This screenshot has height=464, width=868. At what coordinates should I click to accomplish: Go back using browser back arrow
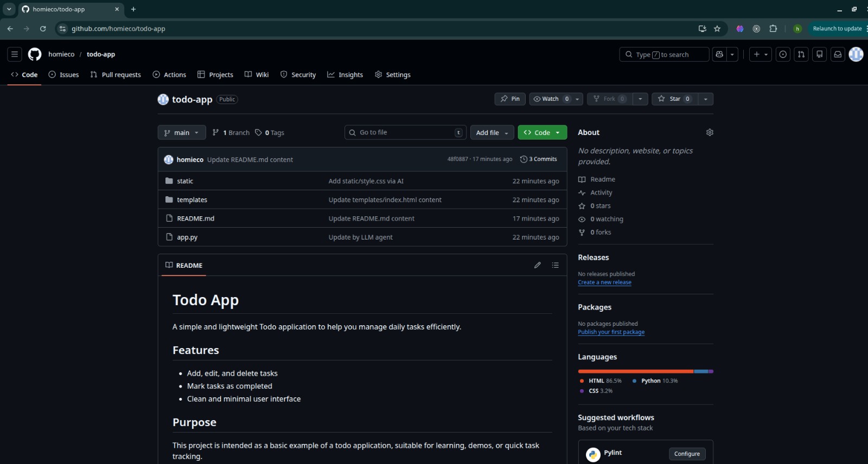(10, 29)
